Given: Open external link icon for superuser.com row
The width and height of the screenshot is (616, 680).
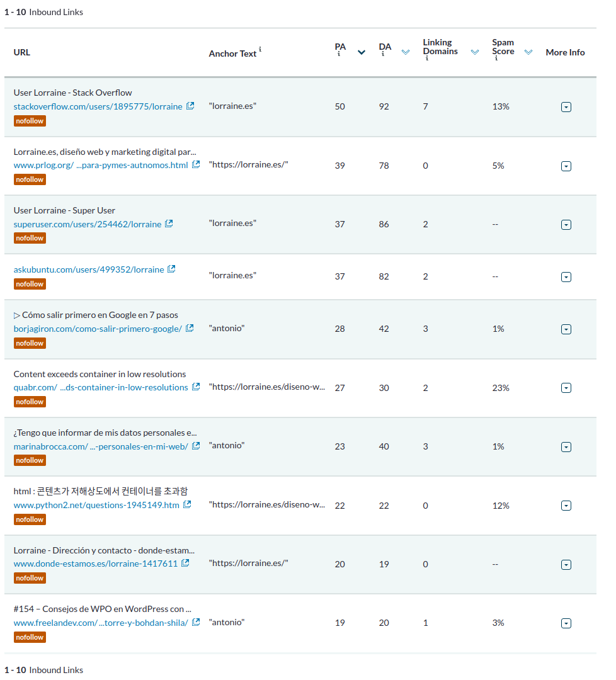Looking at the screenshot, I should (x=169, y=224).
